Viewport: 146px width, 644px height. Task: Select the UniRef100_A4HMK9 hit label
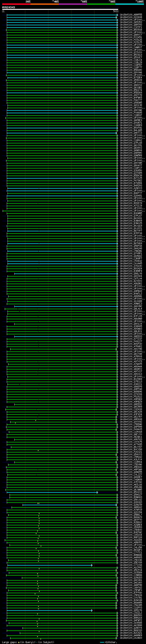131,635
